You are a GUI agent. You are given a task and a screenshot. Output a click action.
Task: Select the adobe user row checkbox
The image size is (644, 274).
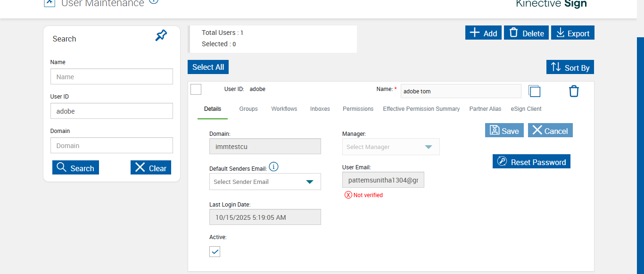coord(196,89)
